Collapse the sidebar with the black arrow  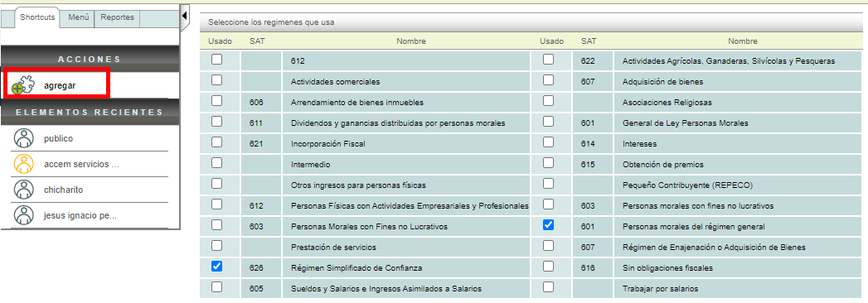click(185, 15)
